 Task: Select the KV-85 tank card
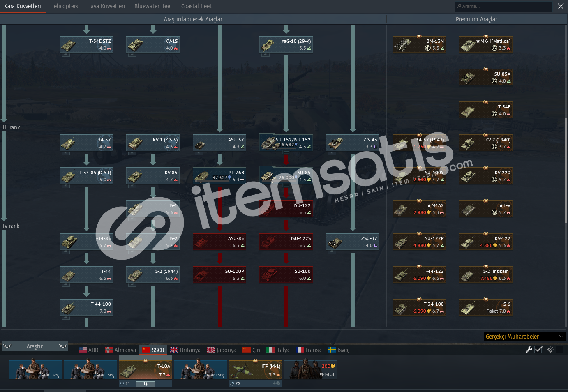click(153, 176)
